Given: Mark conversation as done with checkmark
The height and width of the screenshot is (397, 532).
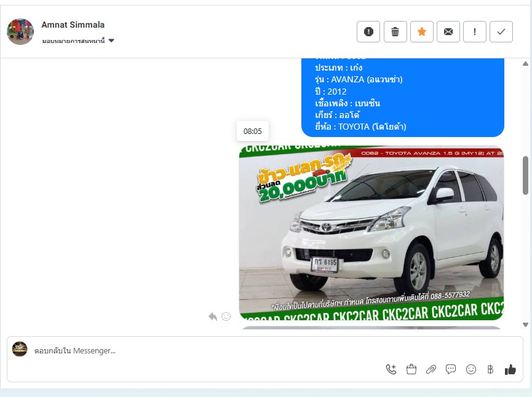Looking at the screenshot, I should click(x=501, y=31).
